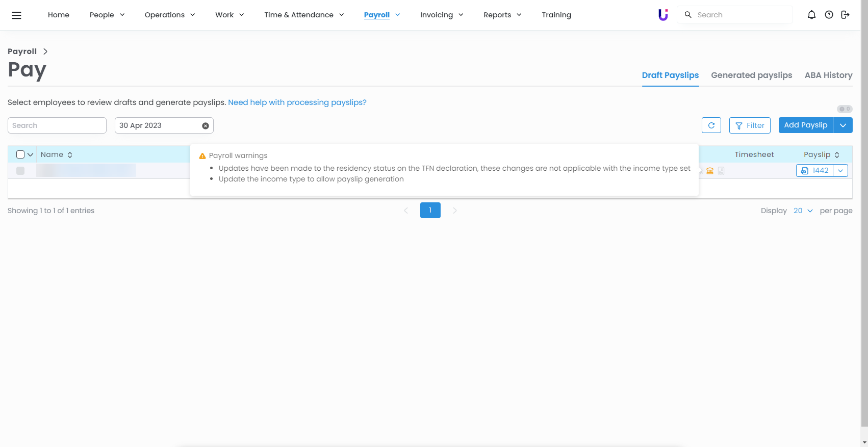Click the grey payslip receipt icon

[x=721, y=171]
